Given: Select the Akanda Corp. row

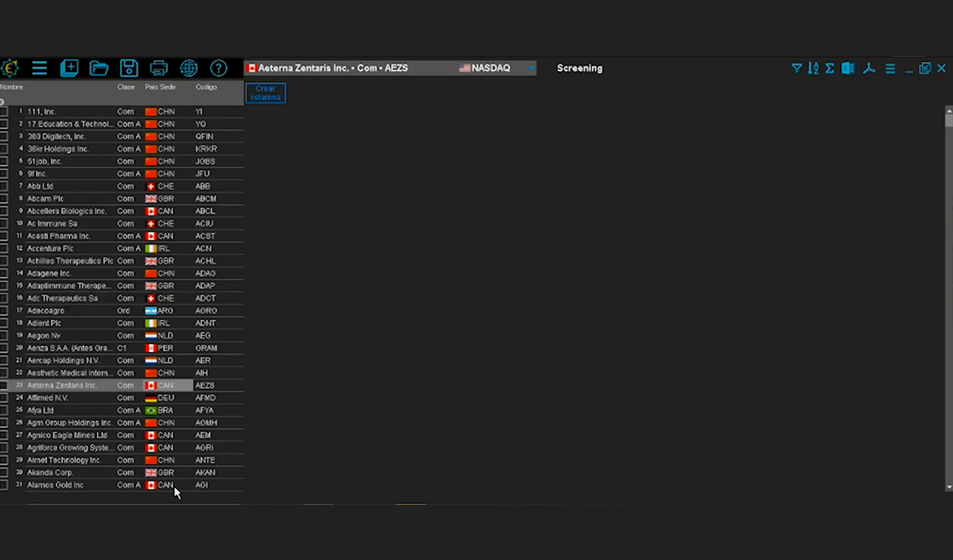Looking at the screenshot, I should (50, 472).
